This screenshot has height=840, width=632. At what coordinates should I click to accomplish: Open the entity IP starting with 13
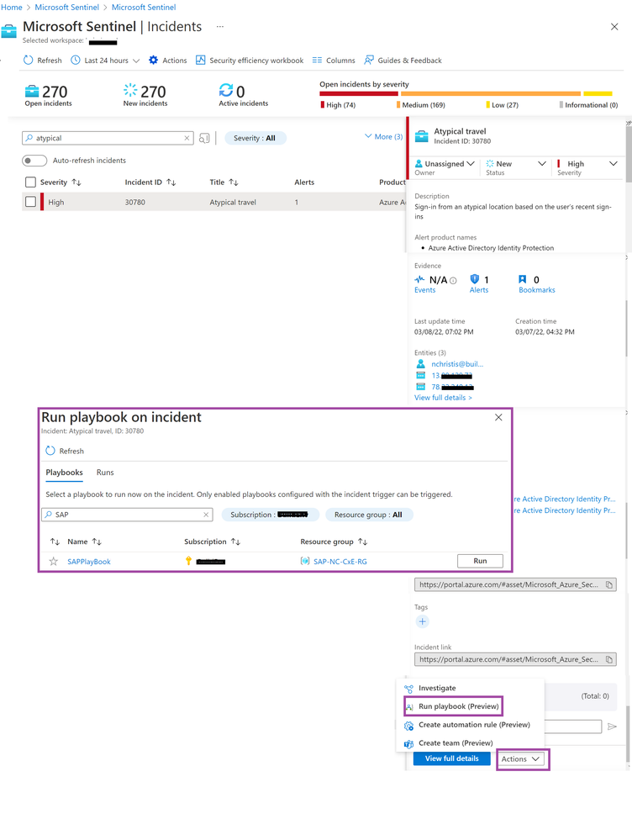point(451,376)
